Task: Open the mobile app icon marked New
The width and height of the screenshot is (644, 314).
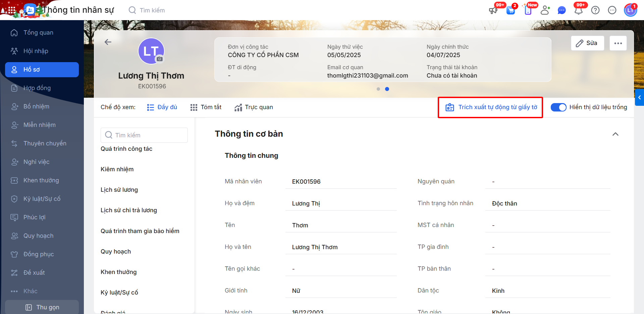Action: (x=528, y=10)
